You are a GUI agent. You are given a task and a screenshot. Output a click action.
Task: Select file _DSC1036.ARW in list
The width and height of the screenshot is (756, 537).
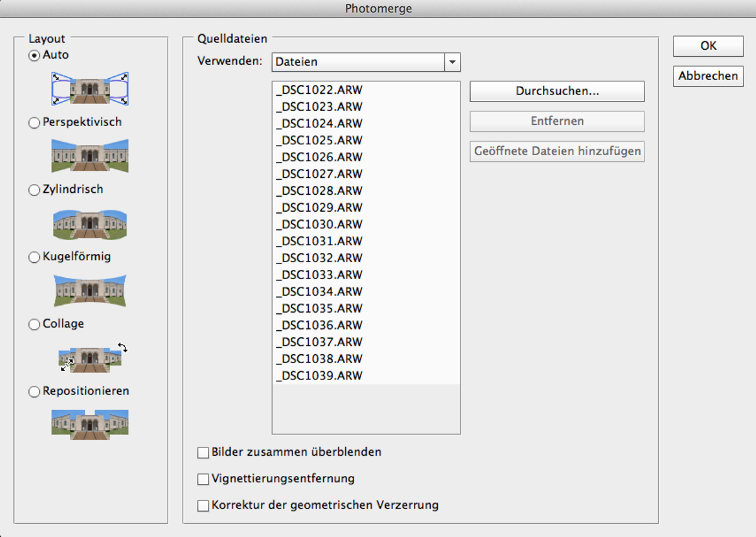366,325
